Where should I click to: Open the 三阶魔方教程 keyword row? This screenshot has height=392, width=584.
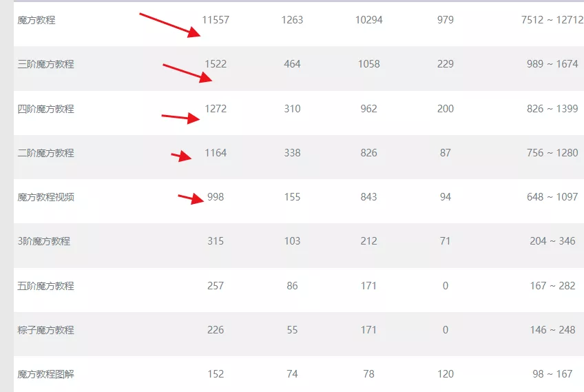(45, 64)
